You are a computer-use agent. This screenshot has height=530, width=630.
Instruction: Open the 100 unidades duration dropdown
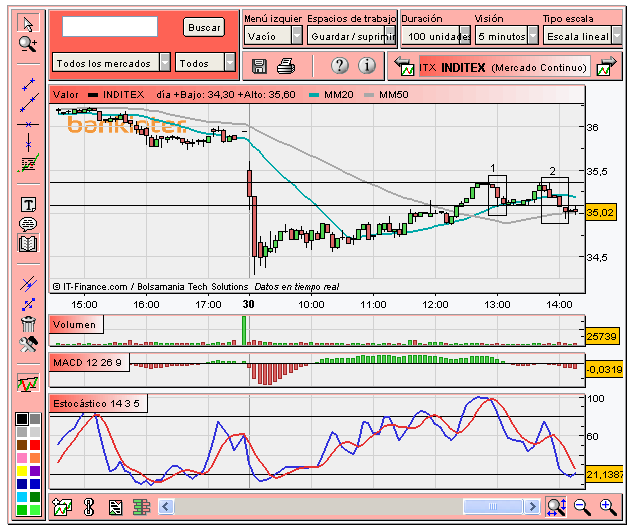[436, 37]
